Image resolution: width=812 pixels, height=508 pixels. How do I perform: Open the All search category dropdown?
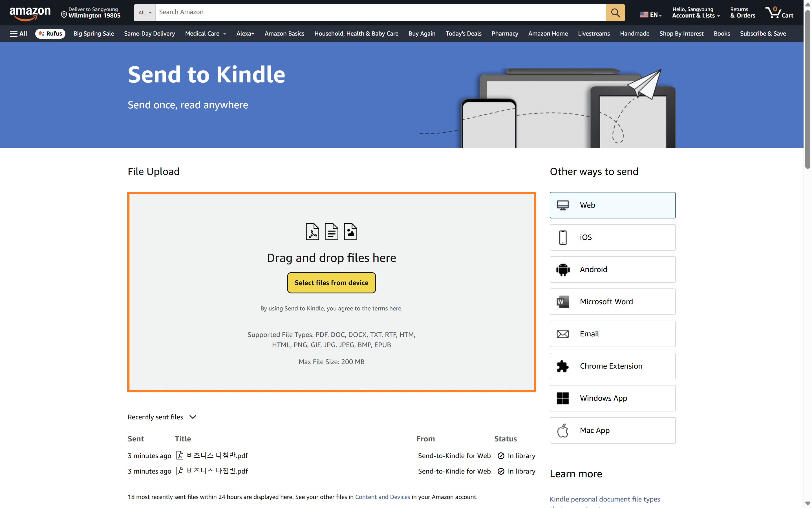point(145,13)
